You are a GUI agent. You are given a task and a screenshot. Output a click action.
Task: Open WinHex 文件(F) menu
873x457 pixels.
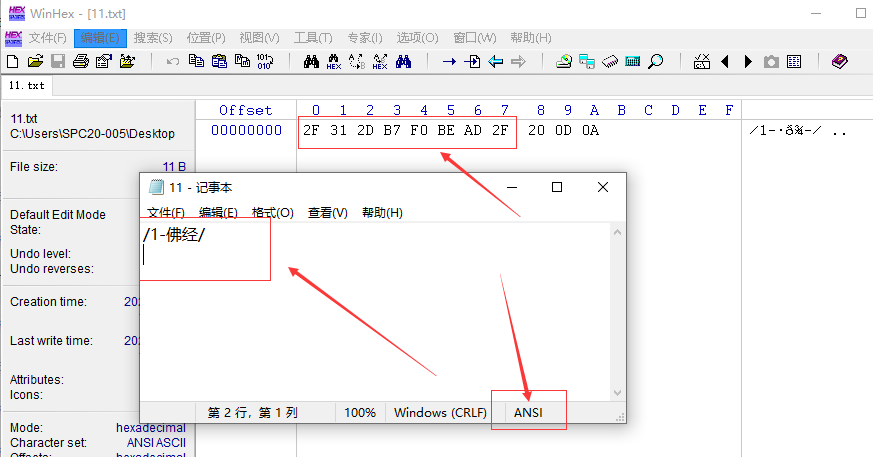point(48,38)
